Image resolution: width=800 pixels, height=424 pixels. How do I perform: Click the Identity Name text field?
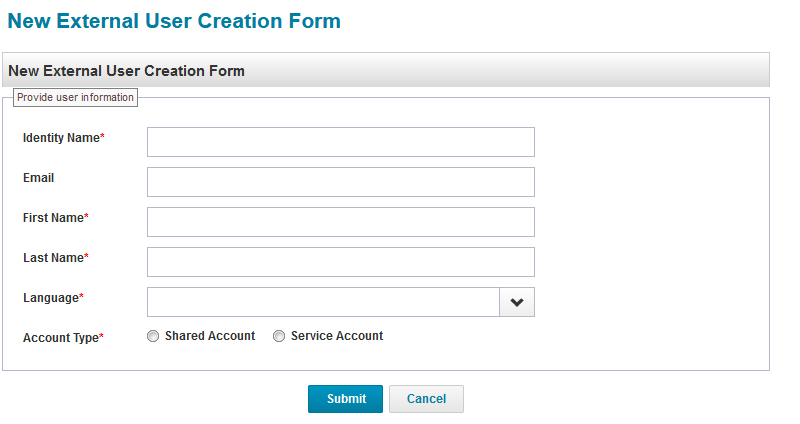(340, 142)
